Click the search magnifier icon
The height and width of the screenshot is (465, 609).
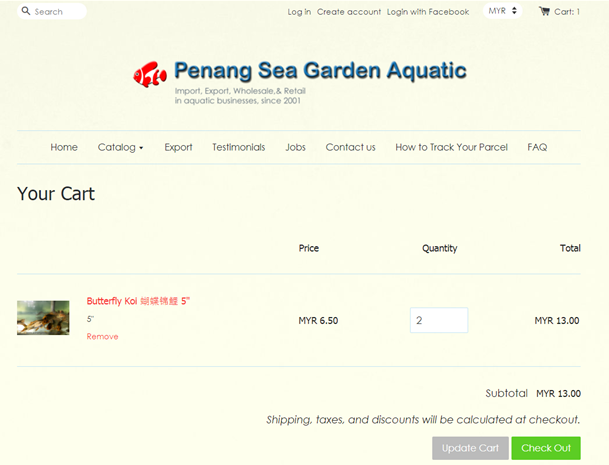pos(26,11)
